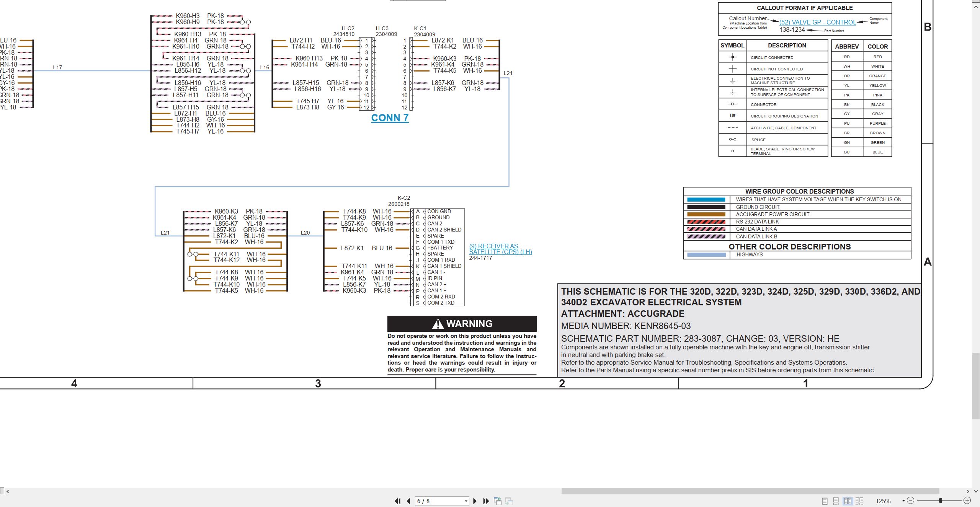Jump to the last page
Screen dimensions: 980x507
[x=486, y=501]
